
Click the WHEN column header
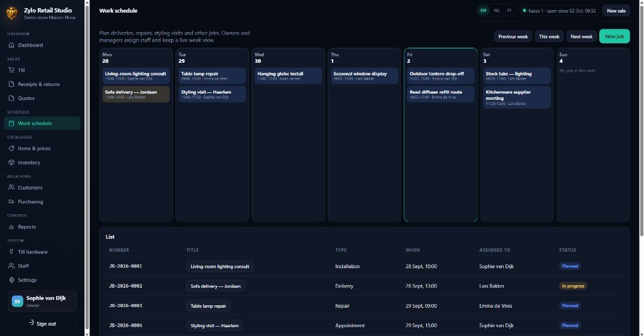pyautogui.click(x=413, y=250)
